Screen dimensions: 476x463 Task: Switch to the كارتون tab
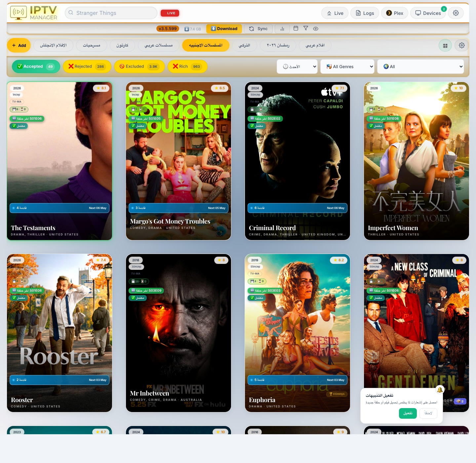(122, 45)
